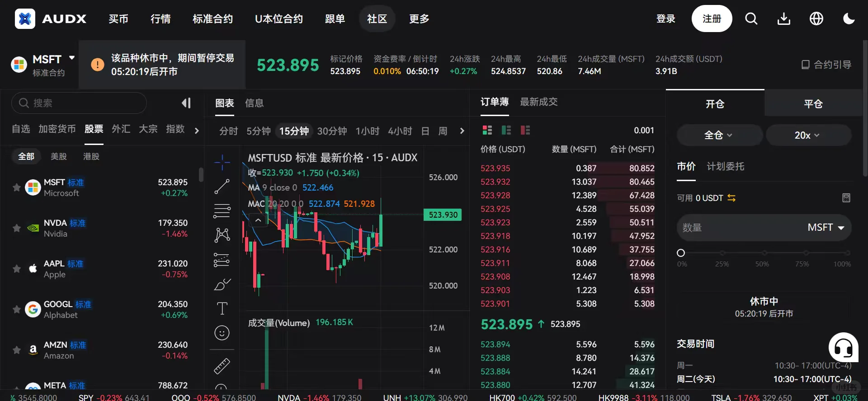Expand the MSFT symbol dropdown
Viewport: 868px width, 401px height.
point(71,58)
